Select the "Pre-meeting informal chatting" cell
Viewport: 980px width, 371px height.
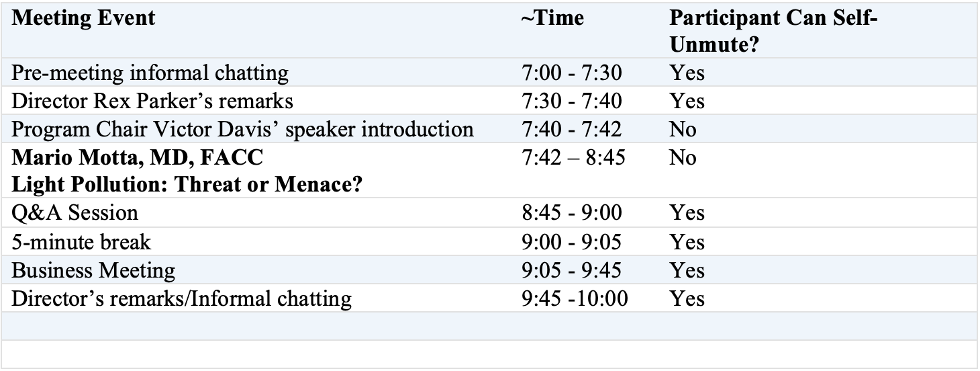[150, 72]
